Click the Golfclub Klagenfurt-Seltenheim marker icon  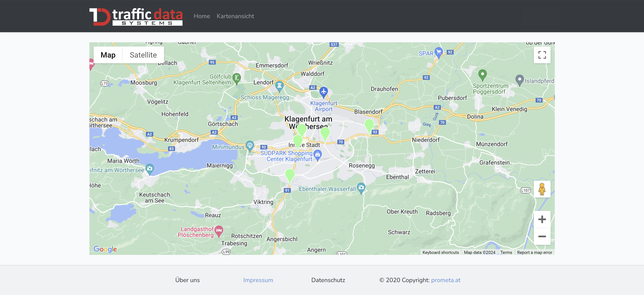click(236, 78)
